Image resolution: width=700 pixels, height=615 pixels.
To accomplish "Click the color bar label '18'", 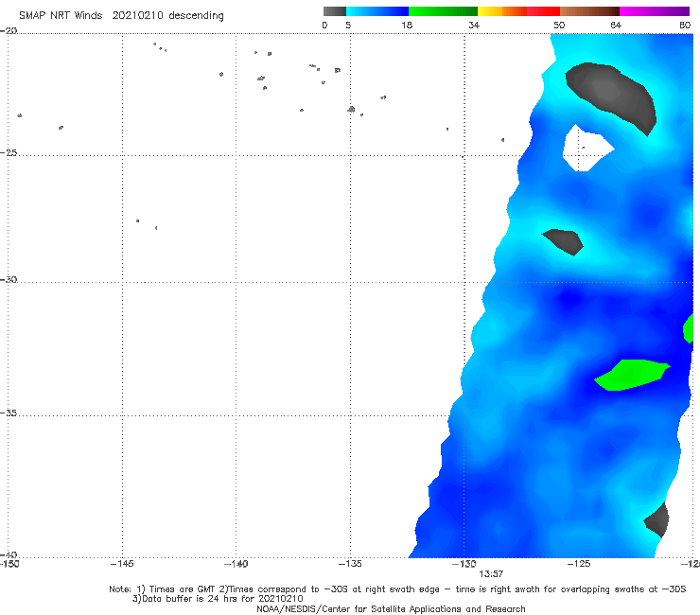I will [x=407, y=25].
